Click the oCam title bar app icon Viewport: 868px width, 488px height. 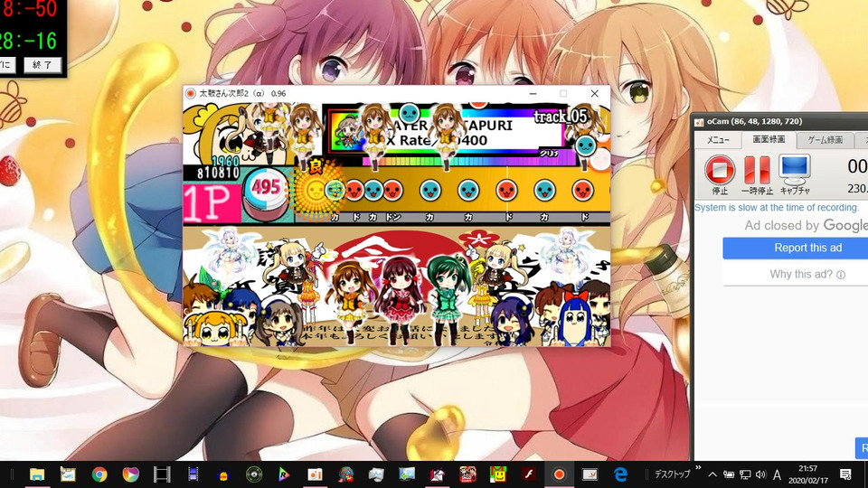(699, 122)
